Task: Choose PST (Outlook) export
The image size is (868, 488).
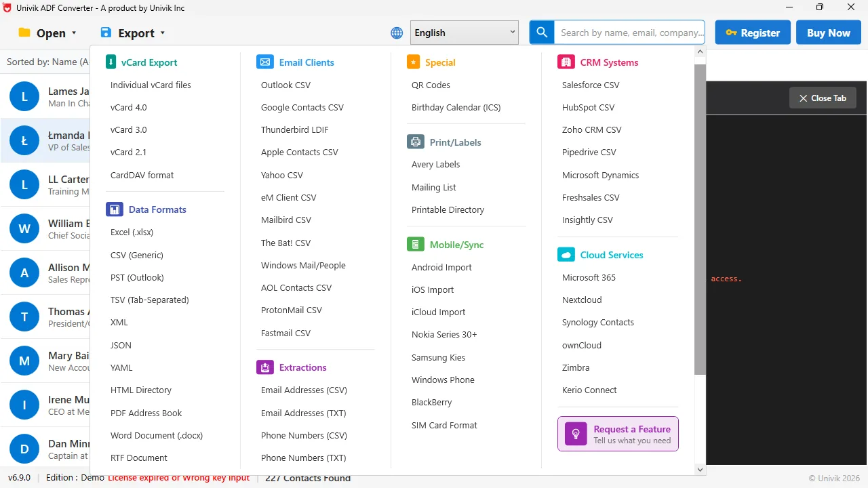Action: (x=137, y=277)
